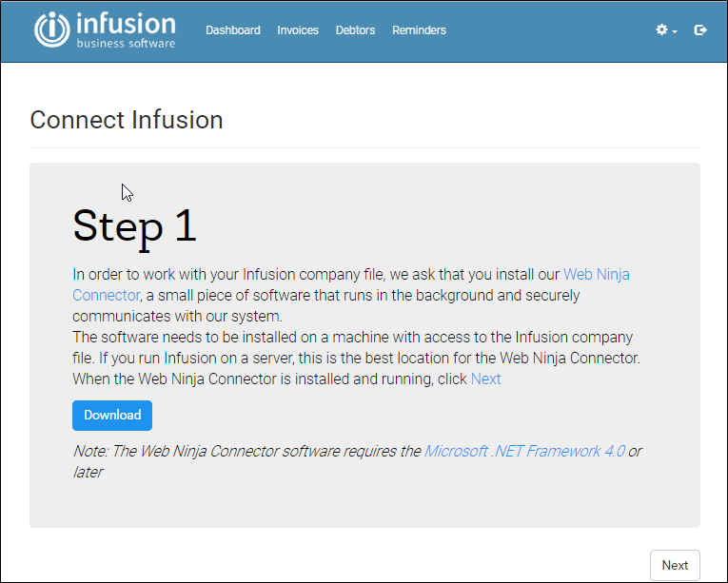Click the sentence about installing on a server
This screenshot has width=728, height=583.
click(357, 358)
